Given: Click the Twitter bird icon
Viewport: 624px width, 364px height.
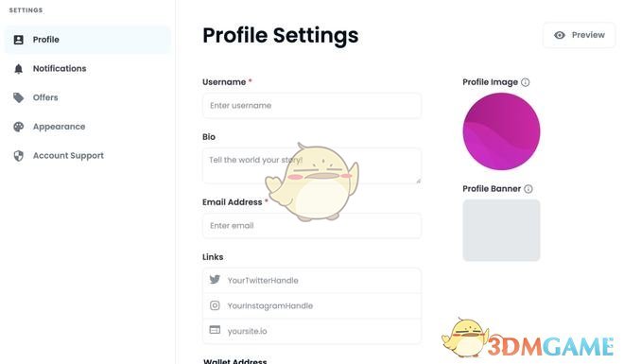Looking at the screenshot, I should tap(215, 280).
